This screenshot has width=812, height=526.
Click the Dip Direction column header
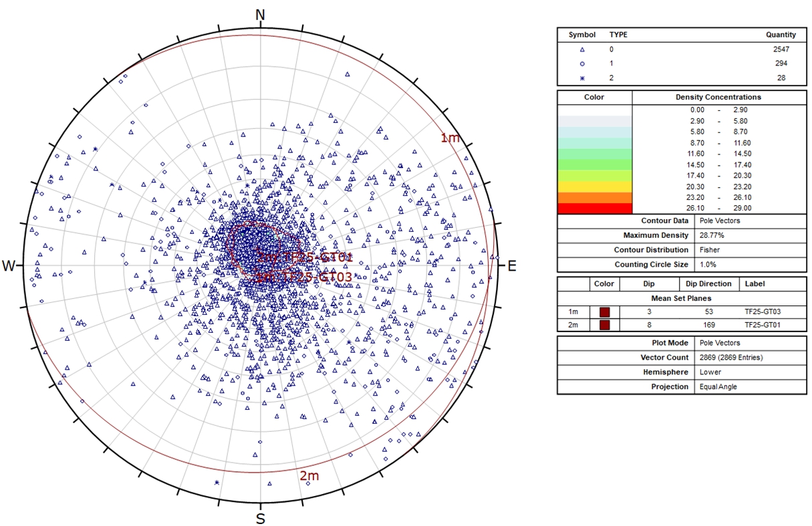tap(709, 284)
